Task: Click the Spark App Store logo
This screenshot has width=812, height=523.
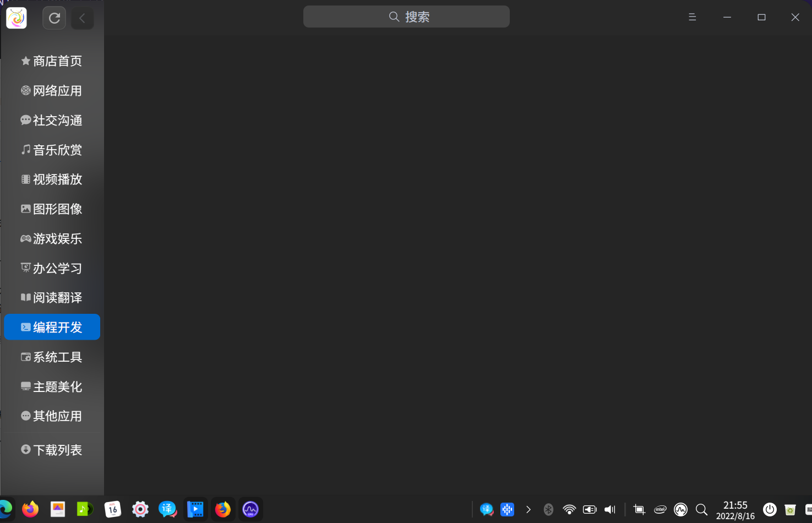Action: coord(16,18)
